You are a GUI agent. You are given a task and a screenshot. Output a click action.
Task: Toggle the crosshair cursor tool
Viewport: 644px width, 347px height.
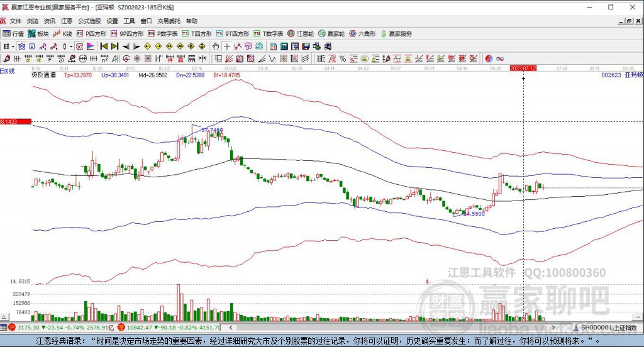click(x=226, y=47)
